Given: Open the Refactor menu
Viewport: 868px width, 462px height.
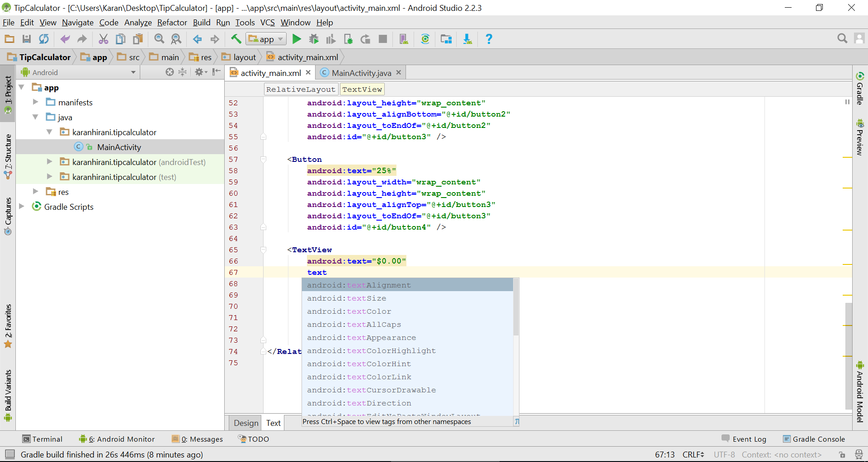Looking at the screenshot, I should [x=172, y=23].
